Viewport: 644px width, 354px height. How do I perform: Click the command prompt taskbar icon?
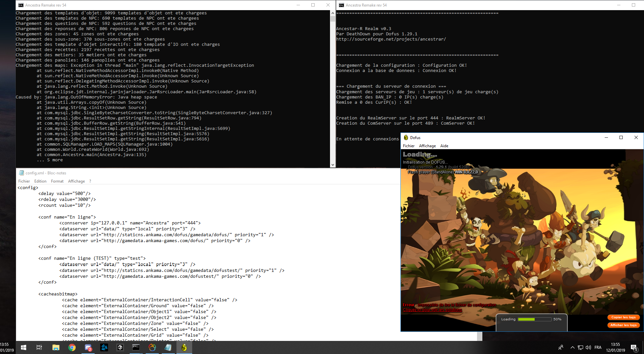click(136, 347)
